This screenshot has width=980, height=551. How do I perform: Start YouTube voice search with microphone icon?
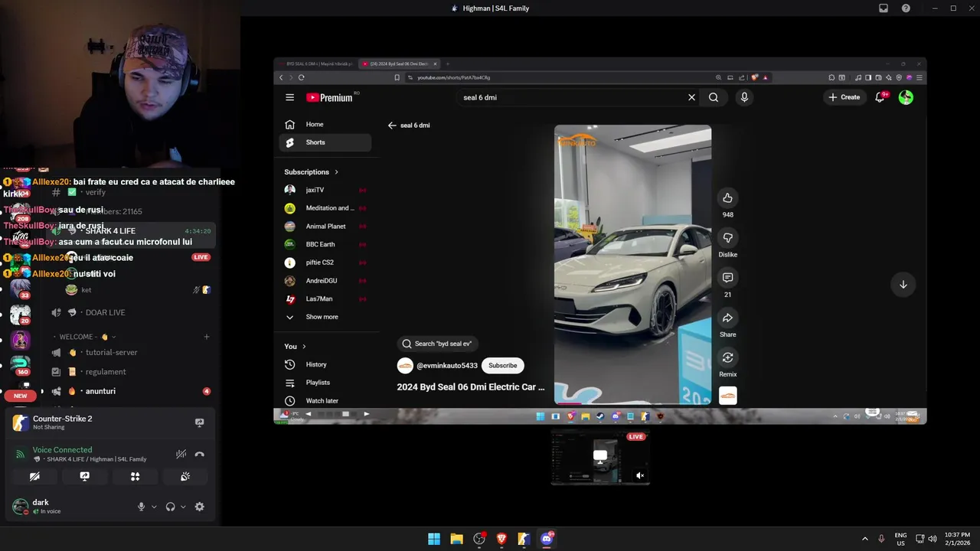[x=744, y=97]
